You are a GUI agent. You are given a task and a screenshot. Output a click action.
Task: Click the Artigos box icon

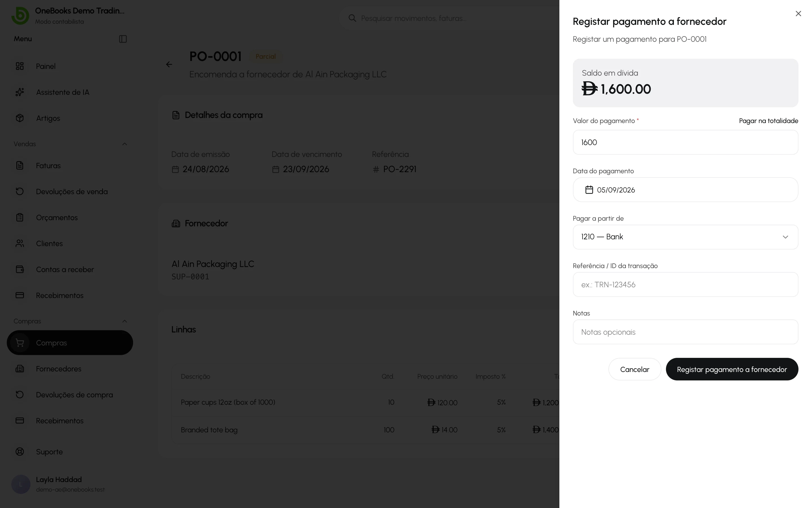coord(20,118)
